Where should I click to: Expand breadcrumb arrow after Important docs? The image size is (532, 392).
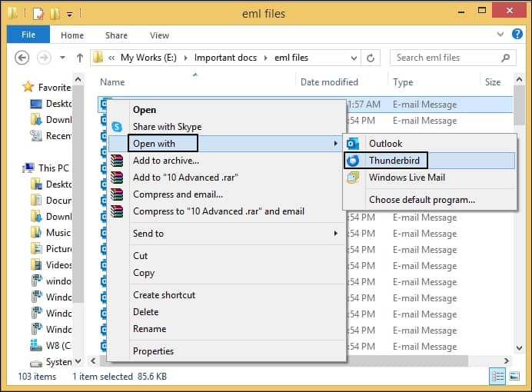pos(266,58)
